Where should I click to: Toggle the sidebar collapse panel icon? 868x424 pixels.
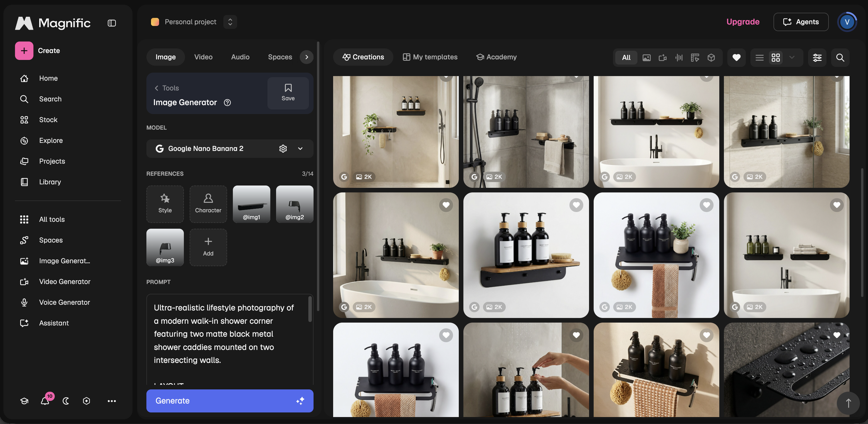pyautogui.click(x=112, y=23)
